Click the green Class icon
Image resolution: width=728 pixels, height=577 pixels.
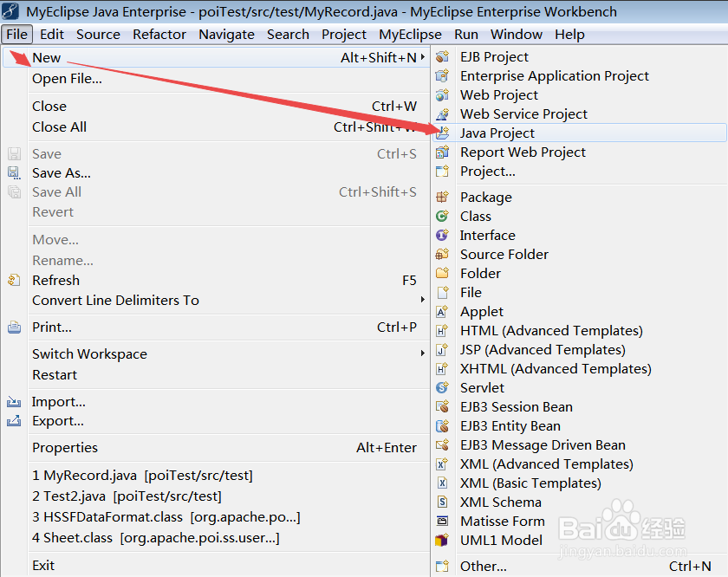[x=443, y=217]
